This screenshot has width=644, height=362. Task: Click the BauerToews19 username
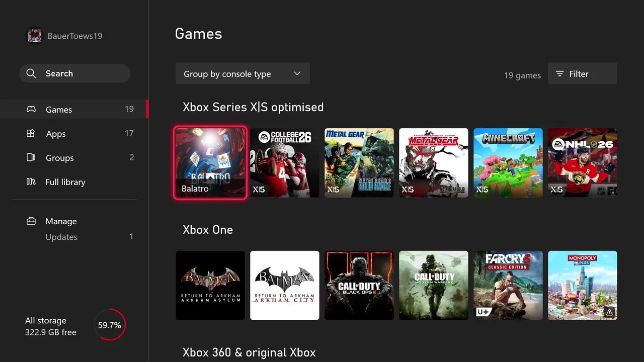tap(75, 36)
